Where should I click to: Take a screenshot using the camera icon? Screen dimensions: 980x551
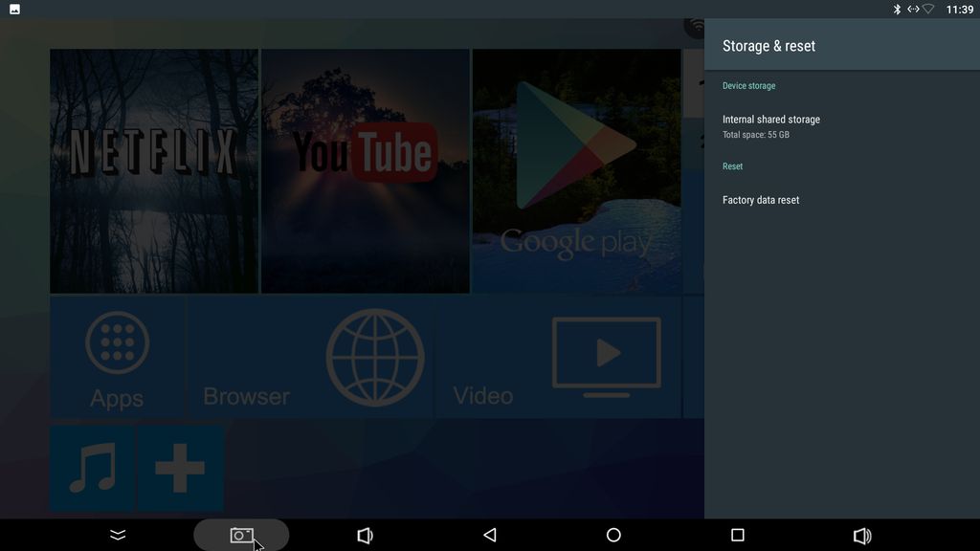tap(241, 536)
